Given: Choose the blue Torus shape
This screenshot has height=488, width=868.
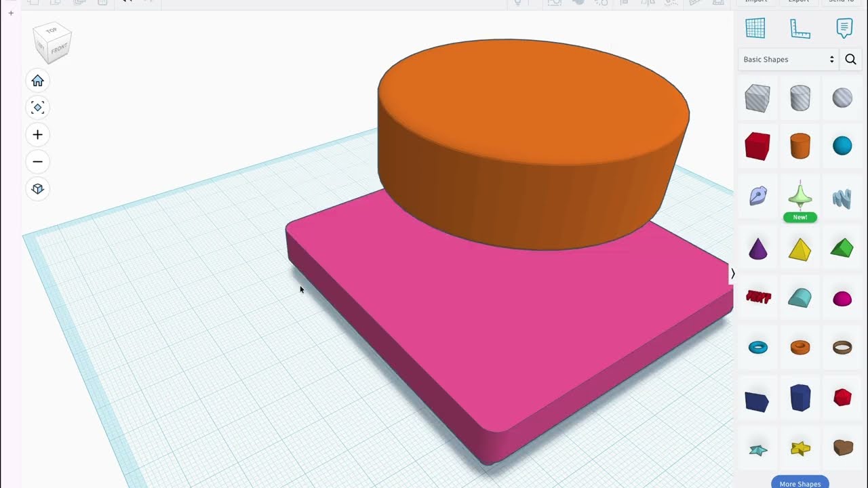Looking at the screenshot, I should [x=757, y=348].
